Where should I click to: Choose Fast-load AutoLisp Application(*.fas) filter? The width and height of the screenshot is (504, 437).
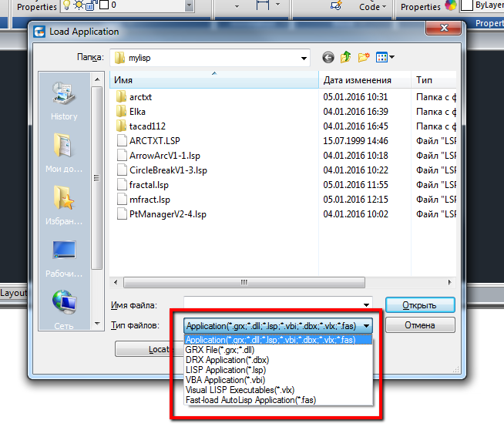point(278,400)
